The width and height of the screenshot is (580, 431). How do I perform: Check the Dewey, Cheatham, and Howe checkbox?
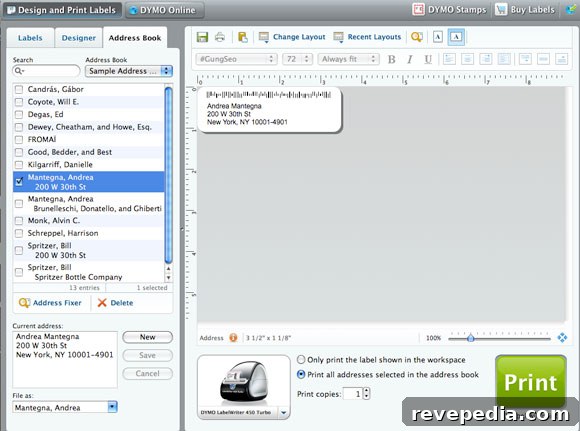pyautogui.click(x=18, y=127)
